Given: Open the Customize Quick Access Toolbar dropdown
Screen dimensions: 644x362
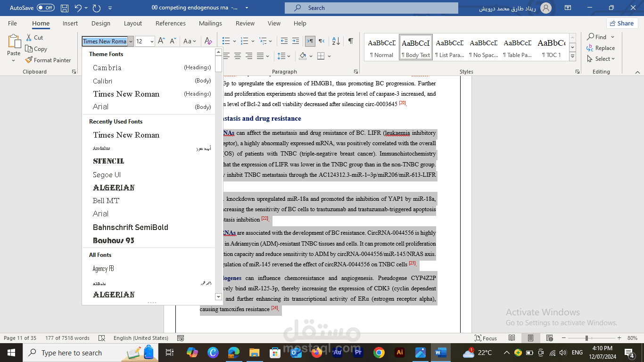Looking at the screenshot, I should [x=110, y=8].
